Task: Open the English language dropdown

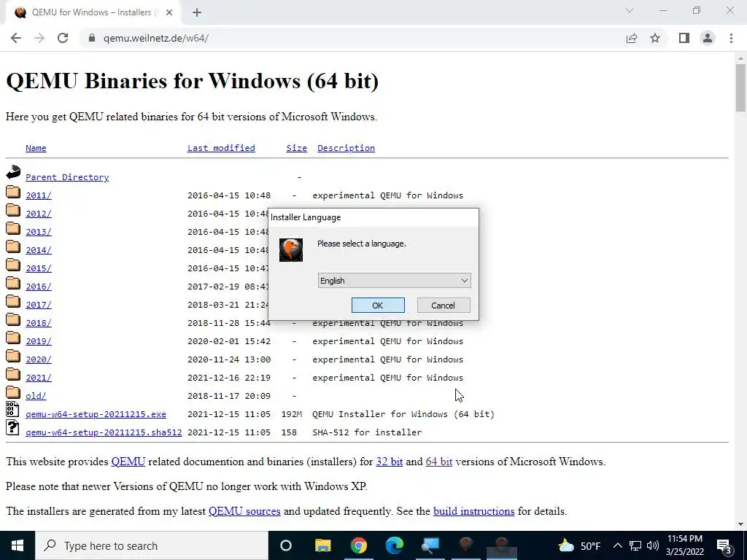Action: [394, 281]
